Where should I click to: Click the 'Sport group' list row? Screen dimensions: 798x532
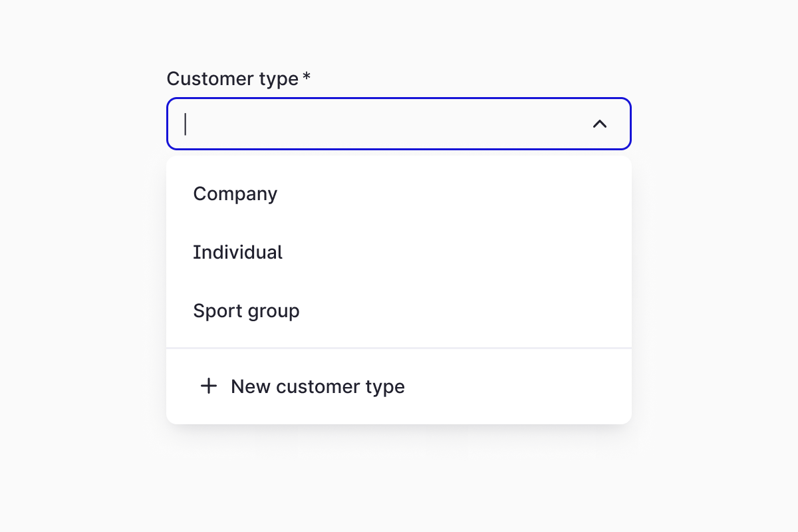point(398,311)
